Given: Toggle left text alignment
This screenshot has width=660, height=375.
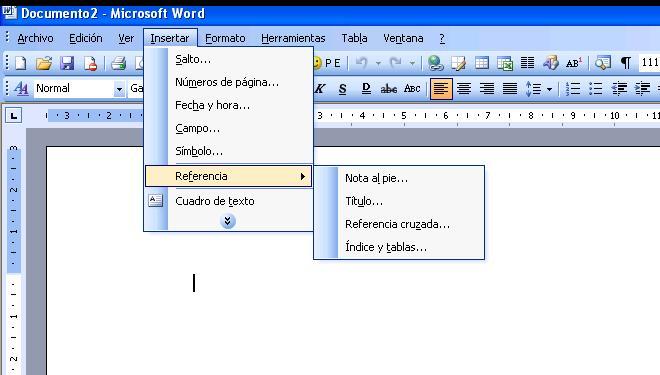Looking at the screenshot, I should pyautogui.click(x=441, y=89).
